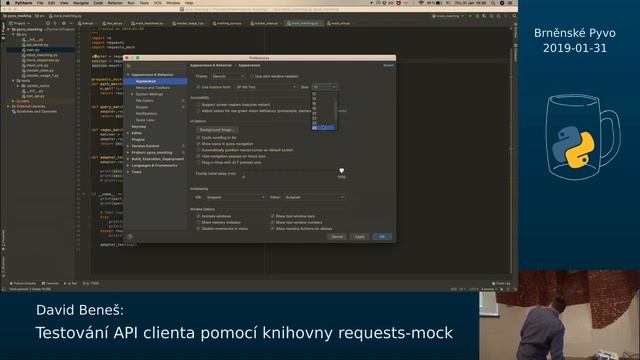Click the green Run icon in PyCharm toolbar
Screen dimensions: 640x360
(x=470, y=16)
